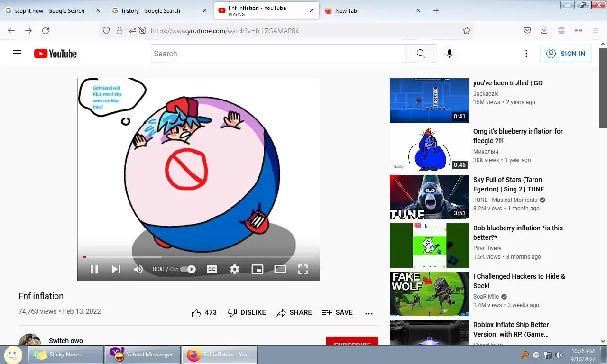
Task: Open the TUNE - Musical Moments channel name
Action: [505, 200]
